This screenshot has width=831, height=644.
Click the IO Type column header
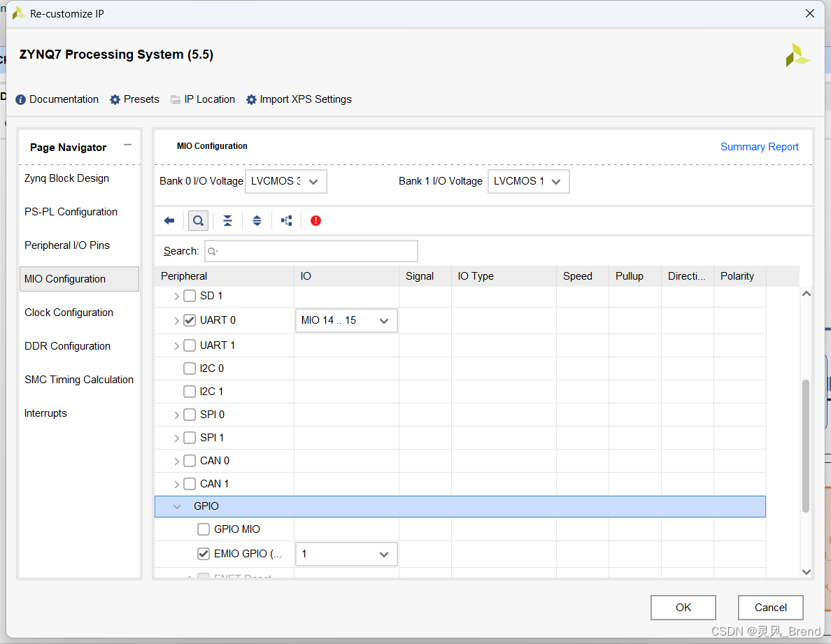tap(504, 276)
